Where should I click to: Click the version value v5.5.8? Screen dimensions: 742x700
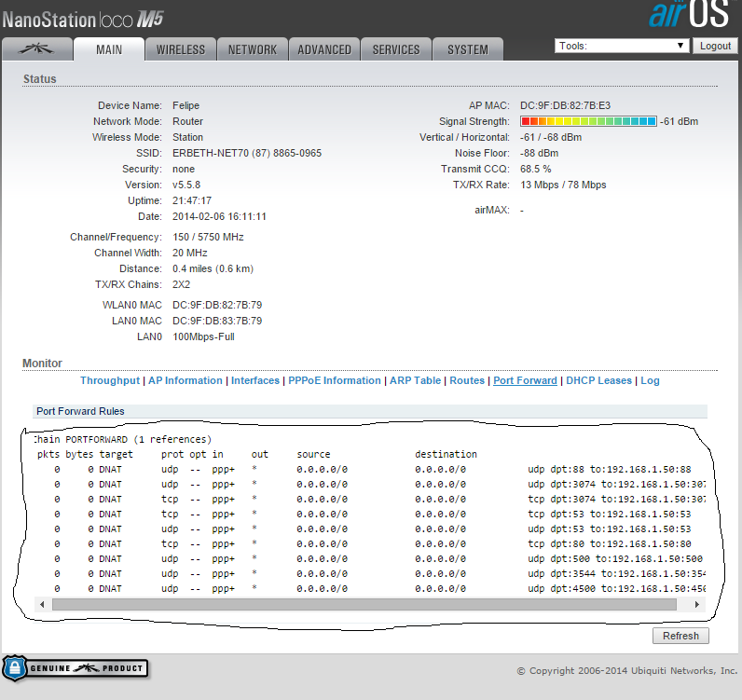[x=186, y=185]
